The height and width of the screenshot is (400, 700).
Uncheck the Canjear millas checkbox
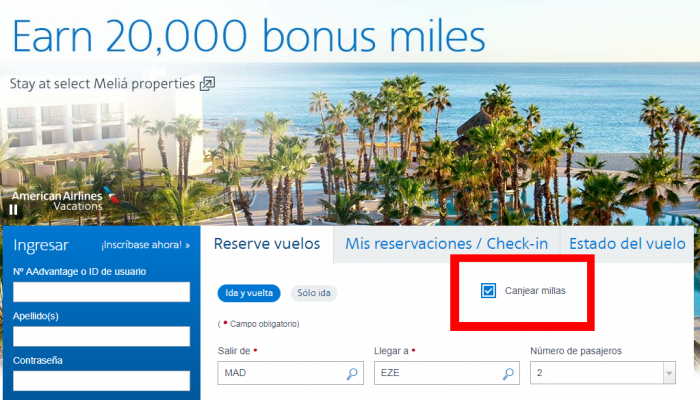coord(488,291)
